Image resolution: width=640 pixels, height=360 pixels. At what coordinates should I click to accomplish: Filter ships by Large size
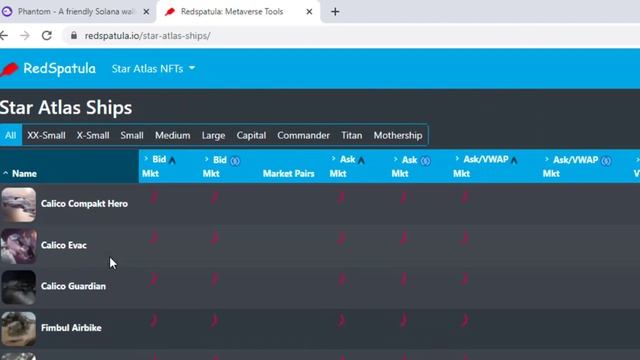213,135
